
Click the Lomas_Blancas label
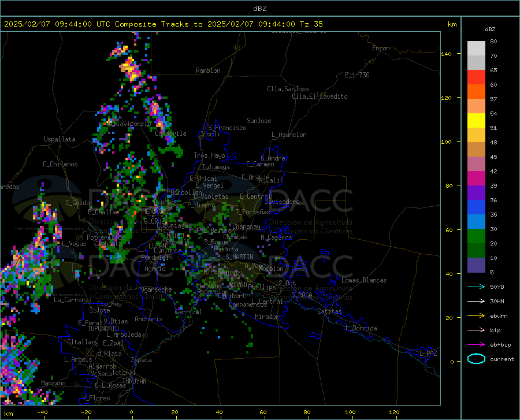pyautogui.click(x=364, y=280)
